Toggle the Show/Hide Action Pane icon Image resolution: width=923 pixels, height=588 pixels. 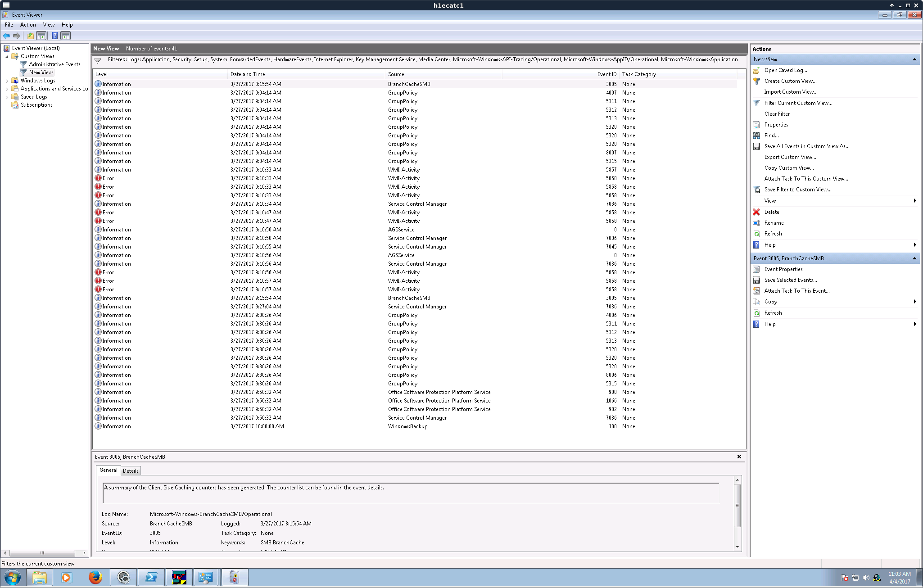tap(66, 36)
